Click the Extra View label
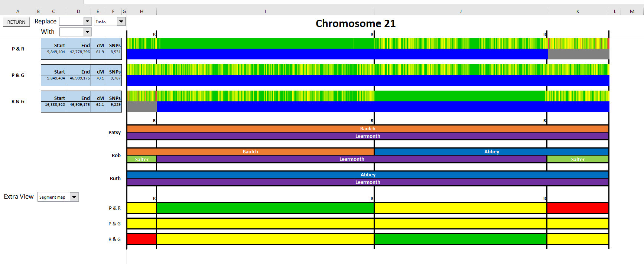Viewport: 644px width, 264px height. (19, 196)
